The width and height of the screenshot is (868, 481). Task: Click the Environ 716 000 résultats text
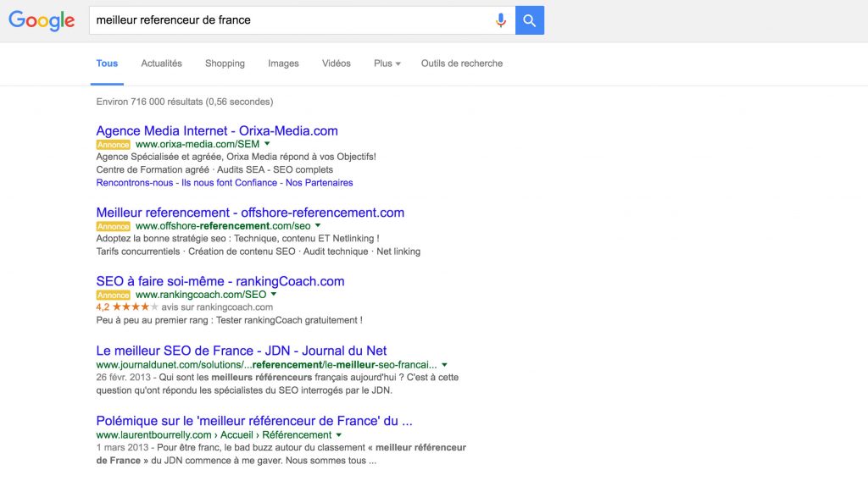point(184,102)
